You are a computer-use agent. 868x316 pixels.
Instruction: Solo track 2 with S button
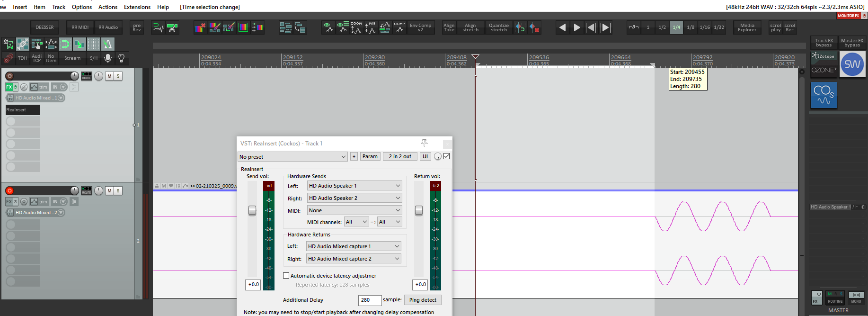[118, 190]
